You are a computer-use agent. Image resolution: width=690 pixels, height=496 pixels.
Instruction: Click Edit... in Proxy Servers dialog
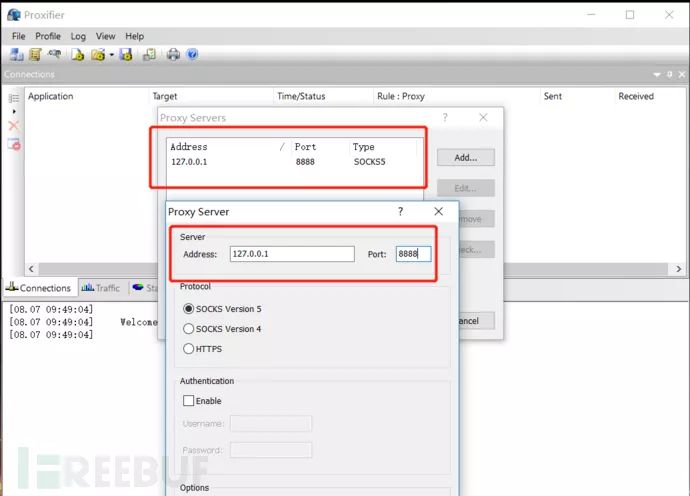pos(466,188)
